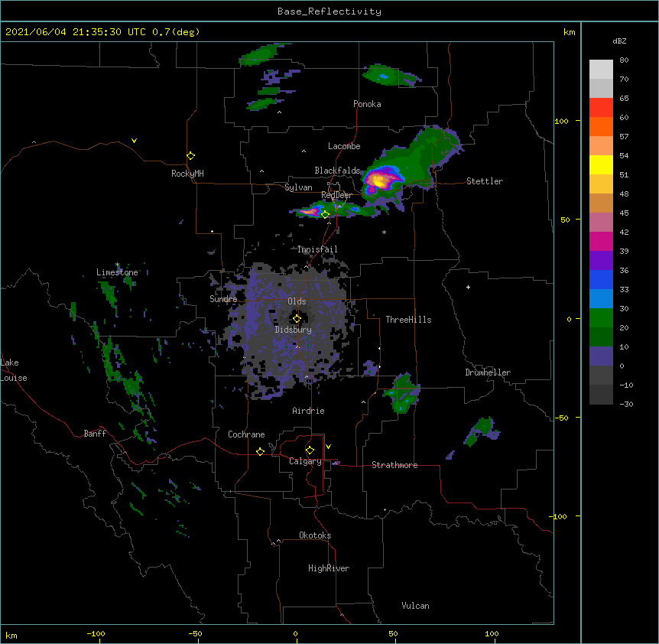Click the radar site diamond between Olds and Didsbury

[297, 319]
